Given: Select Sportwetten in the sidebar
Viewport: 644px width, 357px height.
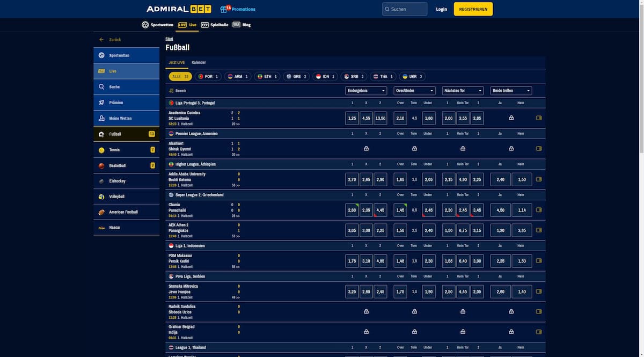Looking at the screenshot, I should (126, 55).
